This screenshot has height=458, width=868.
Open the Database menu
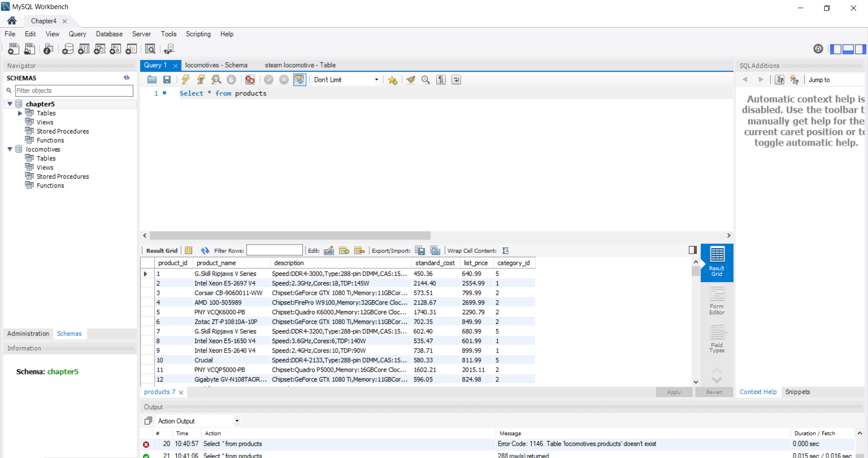[109, 34]
